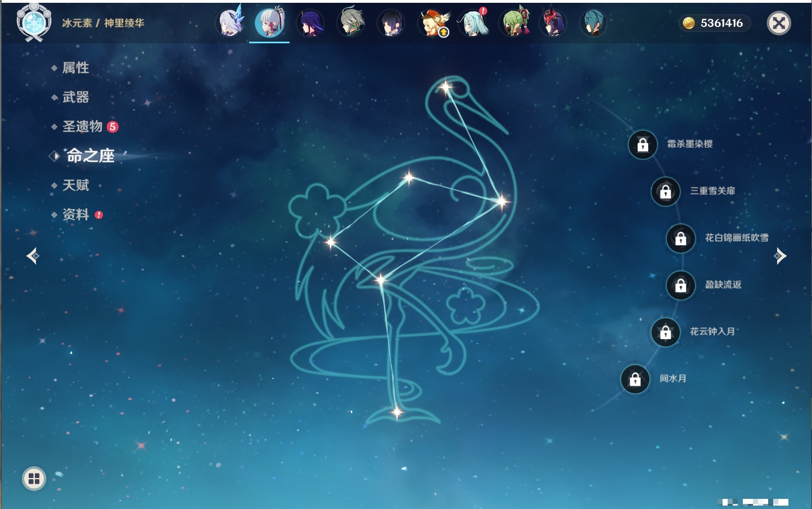Viewport: 812px width, 509px height.
Task: Select the last teal-haired character avatar
Action: point(593,23)
